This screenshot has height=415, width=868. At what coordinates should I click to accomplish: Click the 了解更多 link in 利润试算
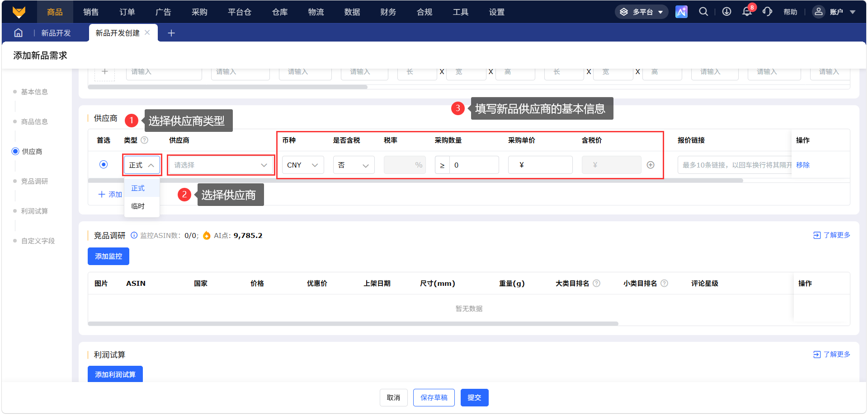[x=832, y=354]
